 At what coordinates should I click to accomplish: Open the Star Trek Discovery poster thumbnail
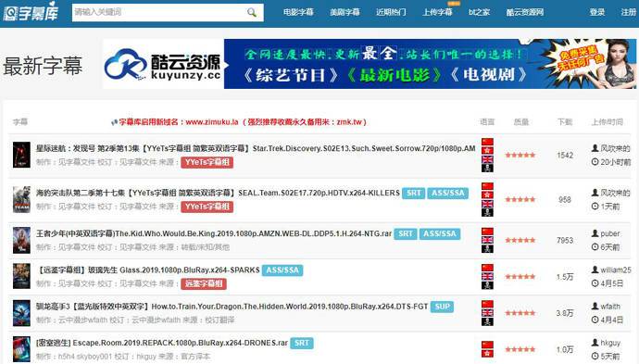pos(21,155)
